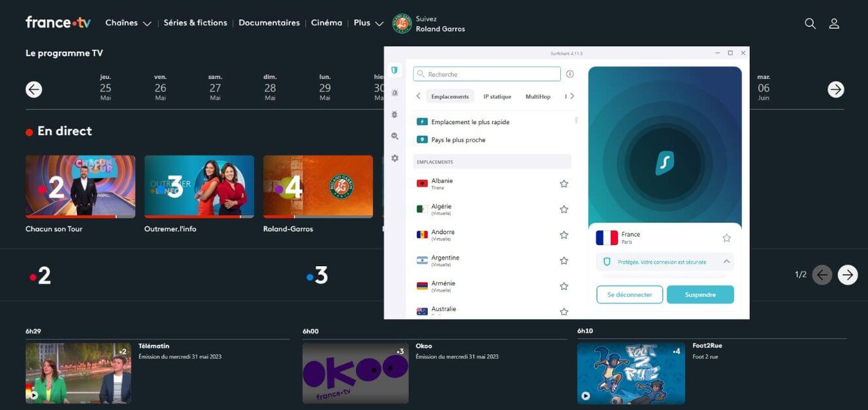Click the Argentine flag icon
Image resolution: width=868 pixels, height=410 pixels.
point(422,260)
